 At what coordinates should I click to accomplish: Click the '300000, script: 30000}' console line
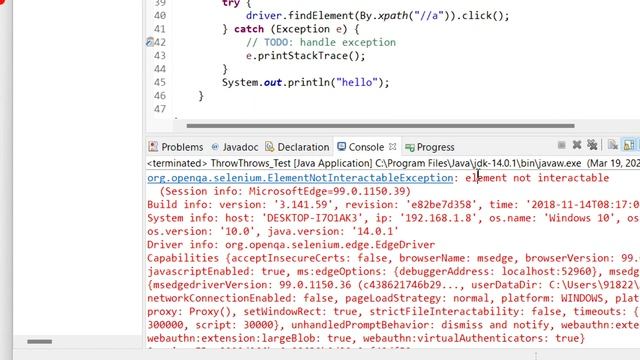click(x=393, y=325)
